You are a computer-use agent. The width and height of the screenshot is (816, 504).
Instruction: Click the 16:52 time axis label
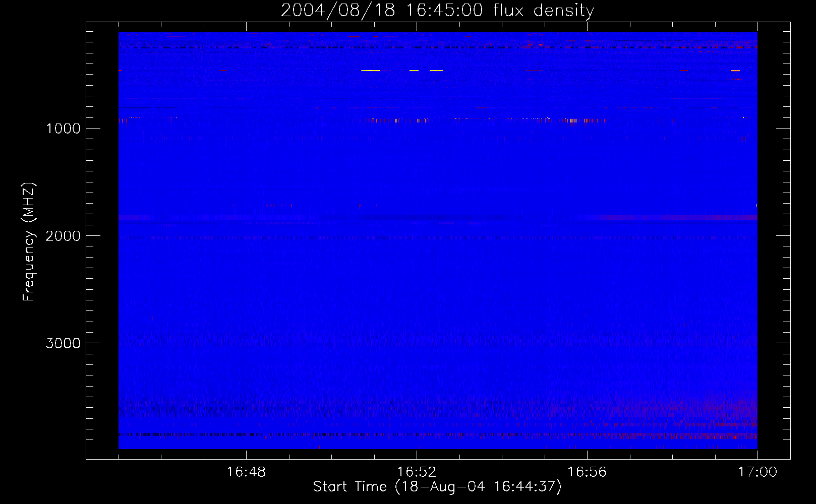coord(417,472)
